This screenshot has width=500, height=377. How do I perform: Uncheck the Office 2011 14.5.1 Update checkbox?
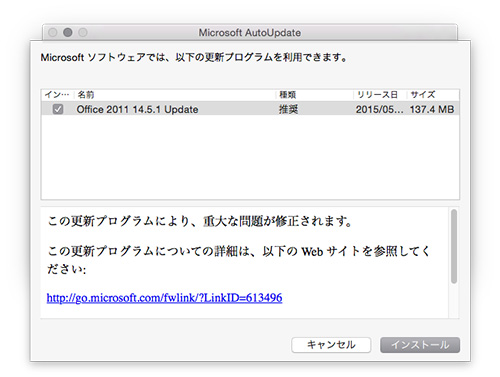tap(58, 109)
